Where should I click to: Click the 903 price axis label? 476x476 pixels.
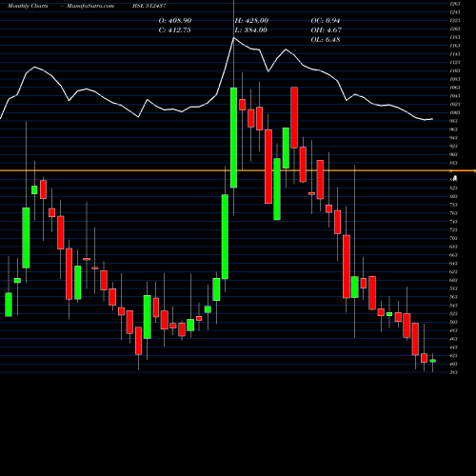(454, 154)
